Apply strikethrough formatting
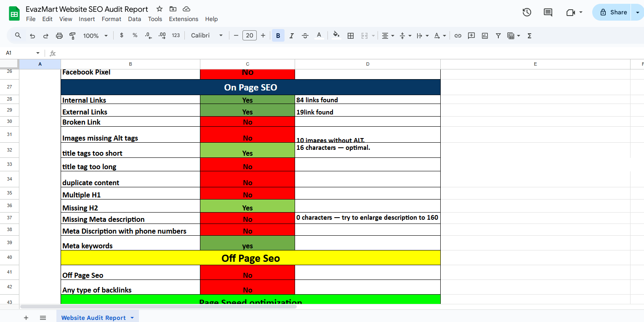 [305, 35]
